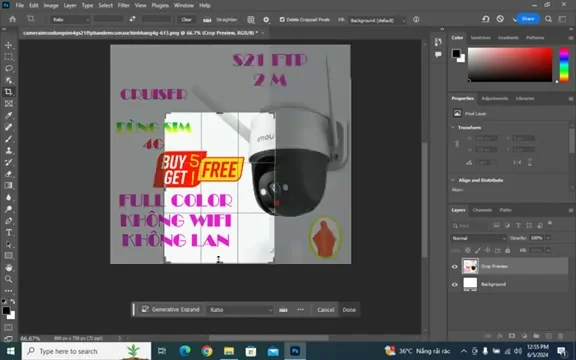Select the Blur tool
The height and width of the screenshot is (360, 576).
pos(8,197)
